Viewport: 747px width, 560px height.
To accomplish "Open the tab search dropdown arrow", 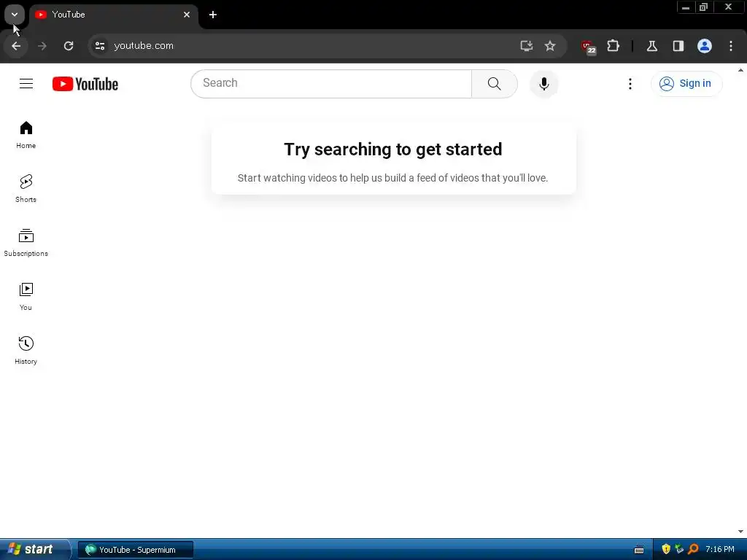I will 15,15.
